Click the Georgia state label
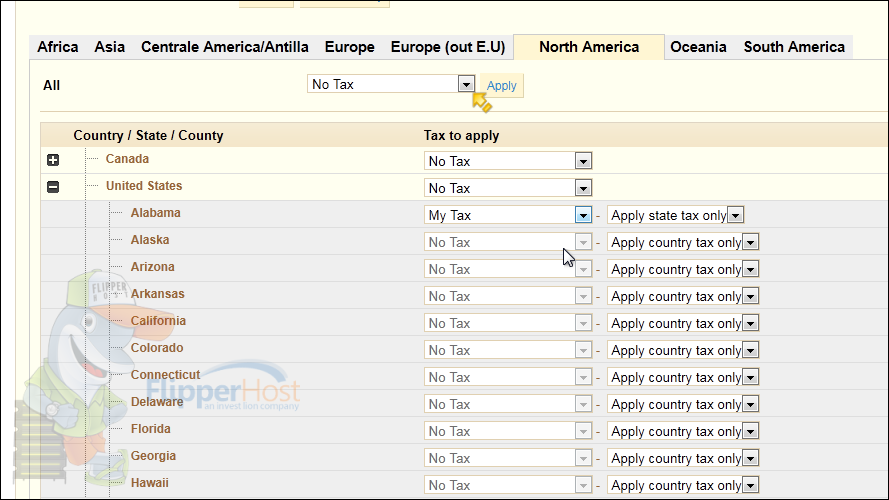Screen dimensions: 889x500 [x=153, y=456]
